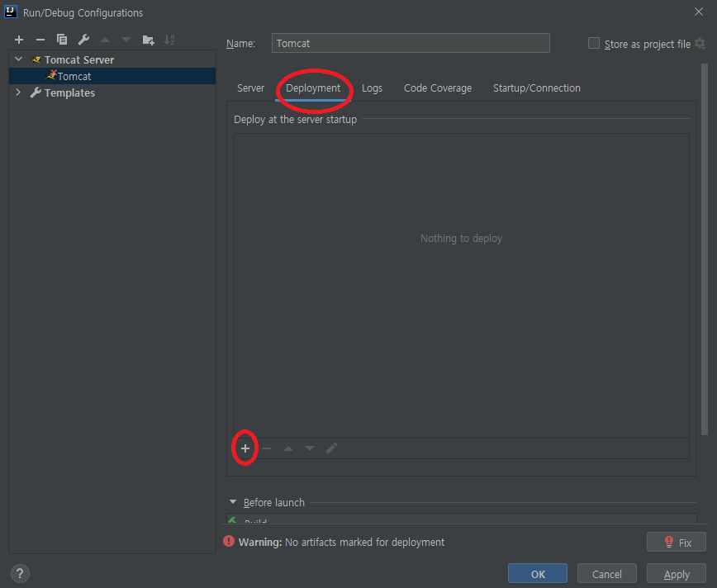Click the 'No artifacts marked for deployment' warning text
The image size is (717, 588).
(x=364, y=542)
